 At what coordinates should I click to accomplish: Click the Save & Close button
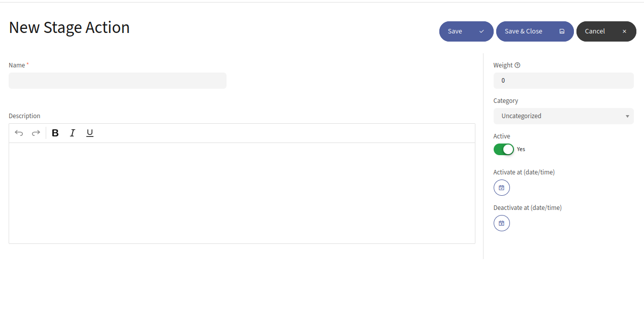point(535,31)
